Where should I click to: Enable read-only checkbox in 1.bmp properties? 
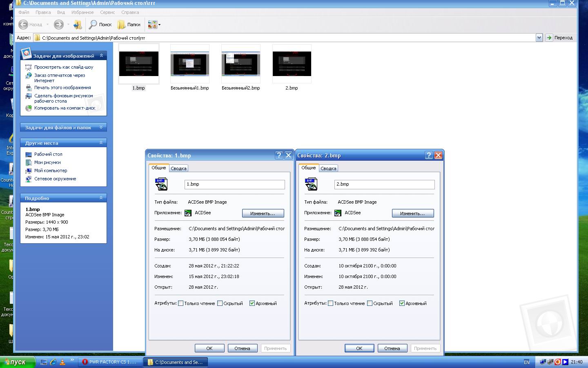point(180,303)
